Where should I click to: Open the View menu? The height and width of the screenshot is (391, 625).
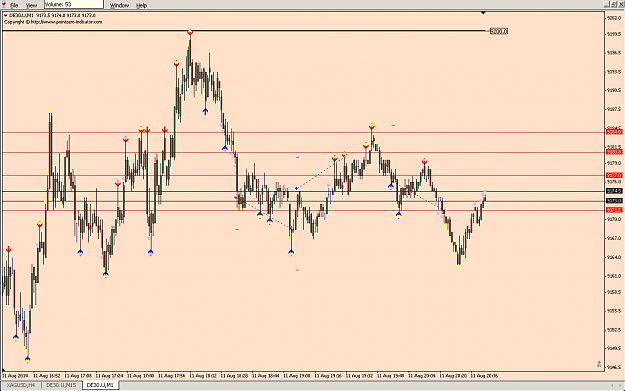(x=31, y=5)
